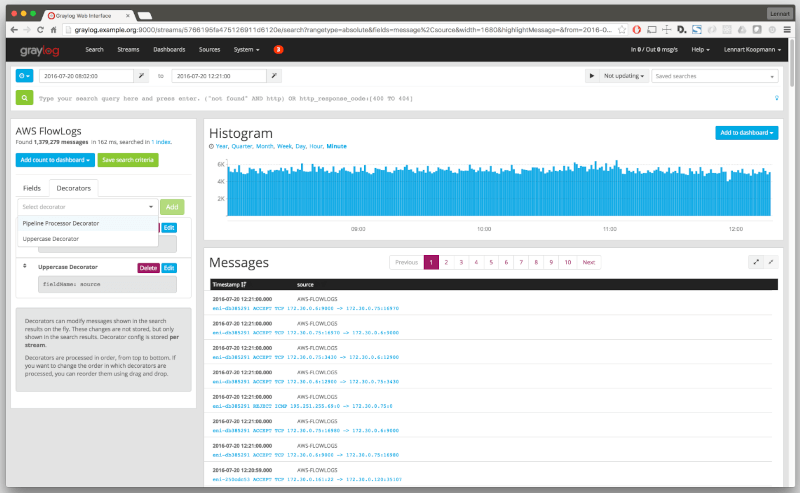Set histogram resolution to Month
Viewport: 800px width, 493px height.
(x=264, y=146)
